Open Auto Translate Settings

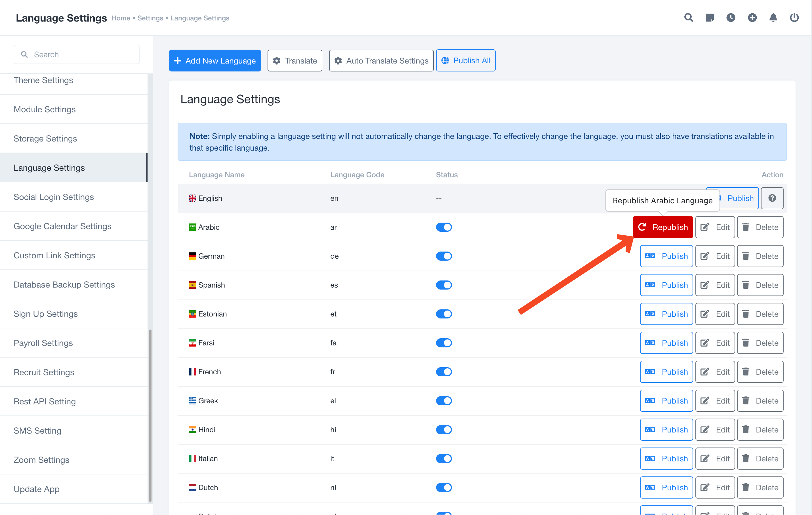click(381, 61)
